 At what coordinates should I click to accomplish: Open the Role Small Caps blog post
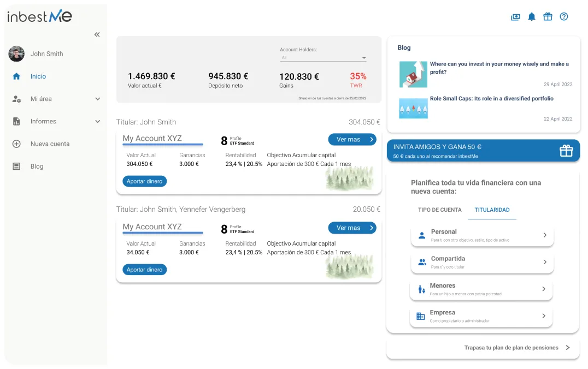pyautogui.click(x=492, y=98)
